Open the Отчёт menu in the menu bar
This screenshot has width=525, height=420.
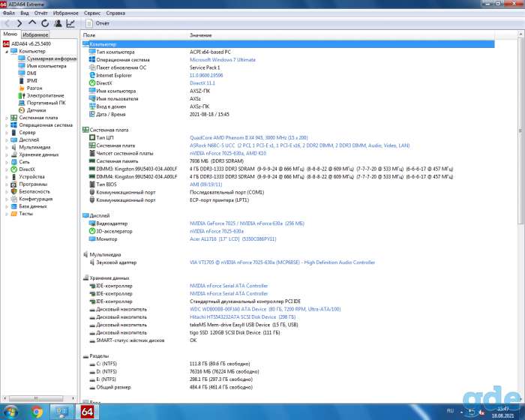click(40, 13)
